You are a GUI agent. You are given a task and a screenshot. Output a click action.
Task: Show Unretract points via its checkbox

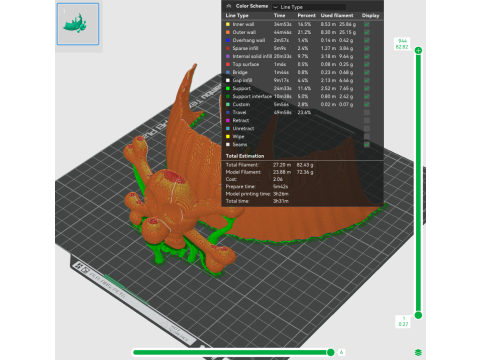367,128
